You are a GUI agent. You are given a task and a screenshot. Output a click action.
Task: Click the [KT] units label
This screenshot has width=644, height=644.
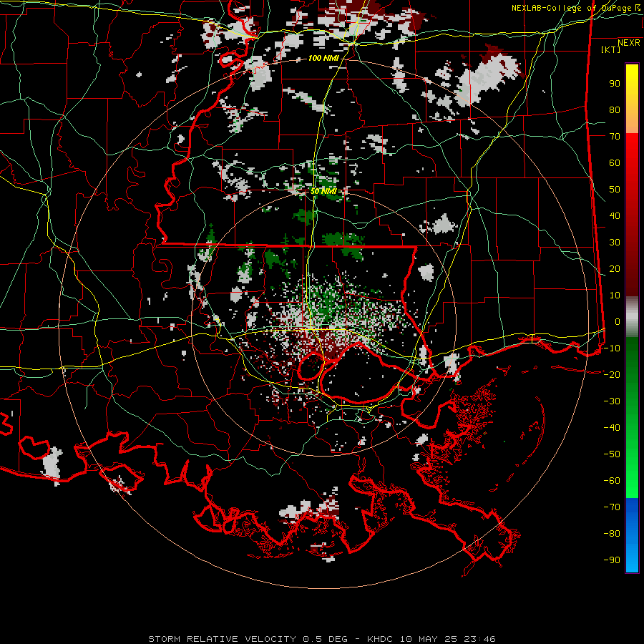[611, 49]
